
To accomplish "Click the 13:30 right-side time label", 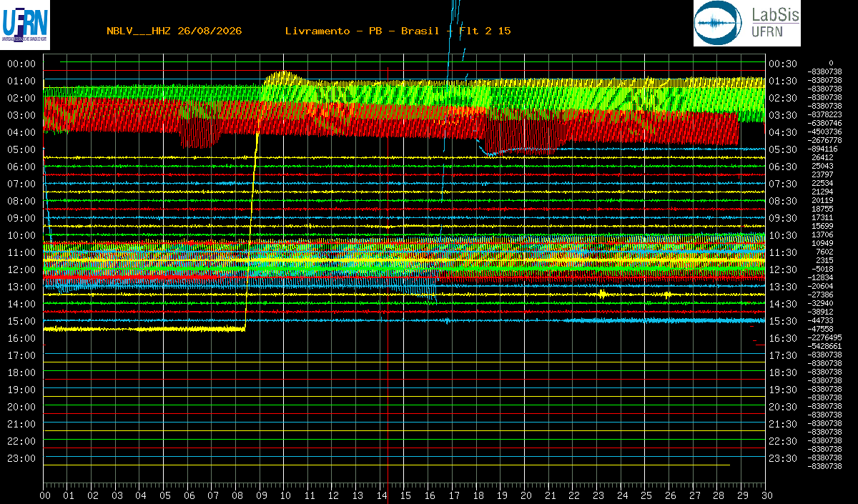I will coord(783,287).
